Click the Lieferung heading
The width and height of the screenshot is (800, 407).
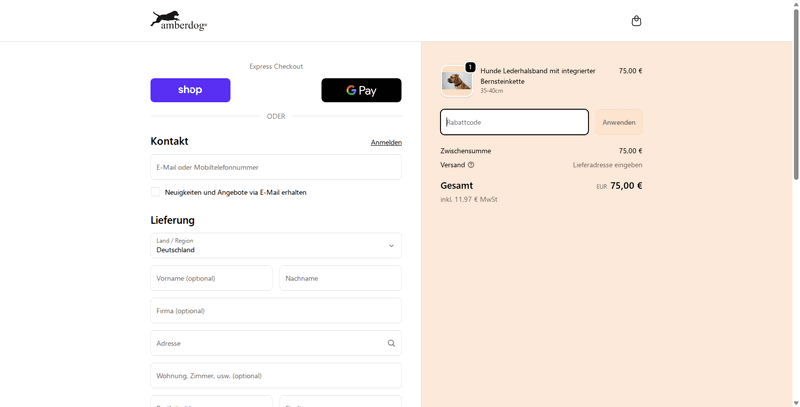tap(172, 220)
